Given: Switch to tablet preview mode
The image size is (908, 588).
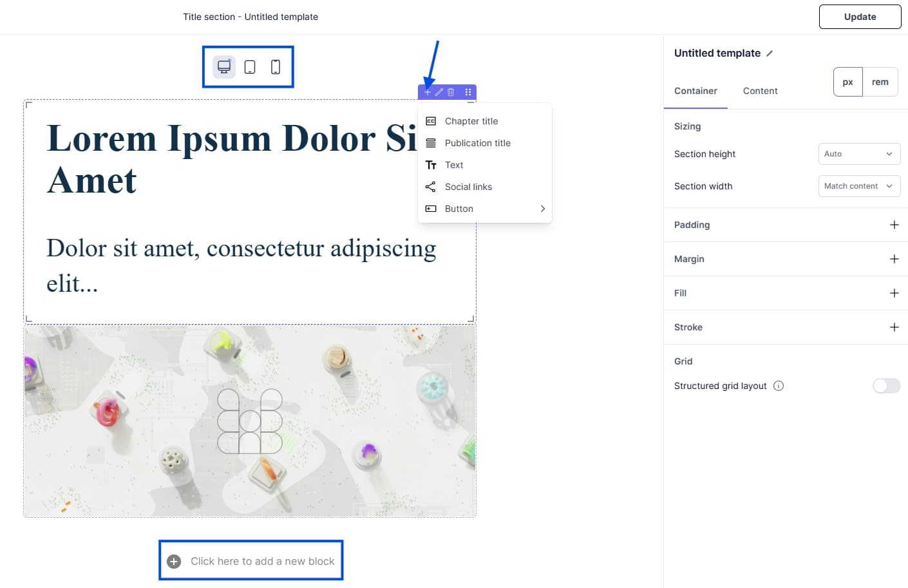Looking at the screenshot, I should click(x=249, y=66).
